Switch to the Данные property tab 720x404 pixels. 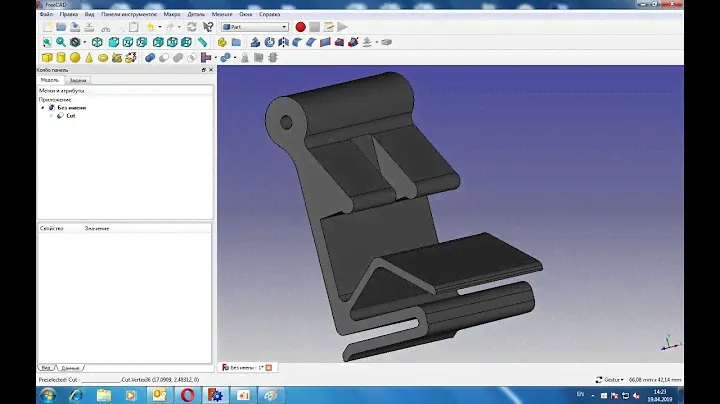pos(70,367)
